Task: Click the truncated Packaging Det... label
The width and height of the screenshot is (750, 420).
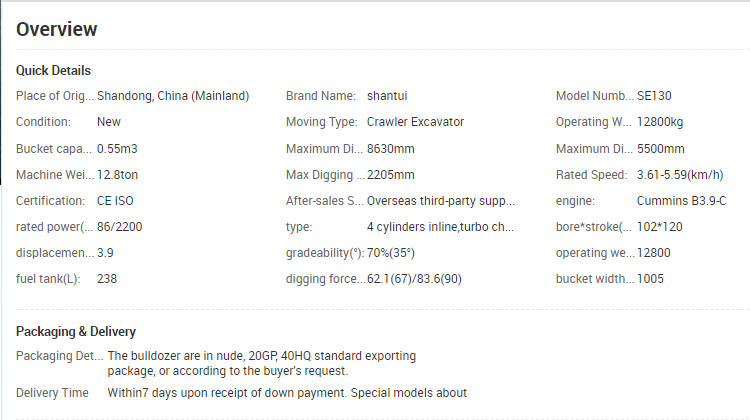Action: 59,356
